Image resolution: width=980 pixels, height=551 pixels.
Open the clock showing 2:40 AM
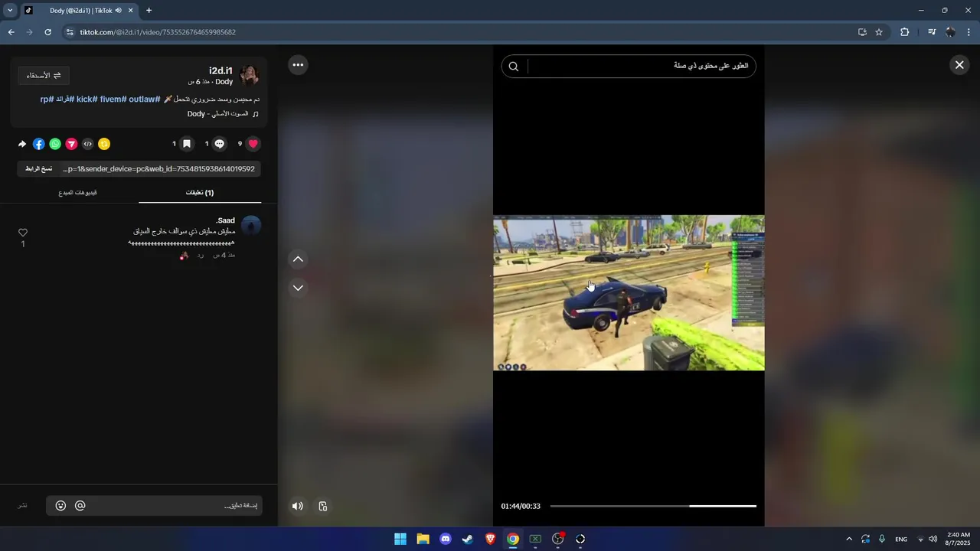(959, 539)
